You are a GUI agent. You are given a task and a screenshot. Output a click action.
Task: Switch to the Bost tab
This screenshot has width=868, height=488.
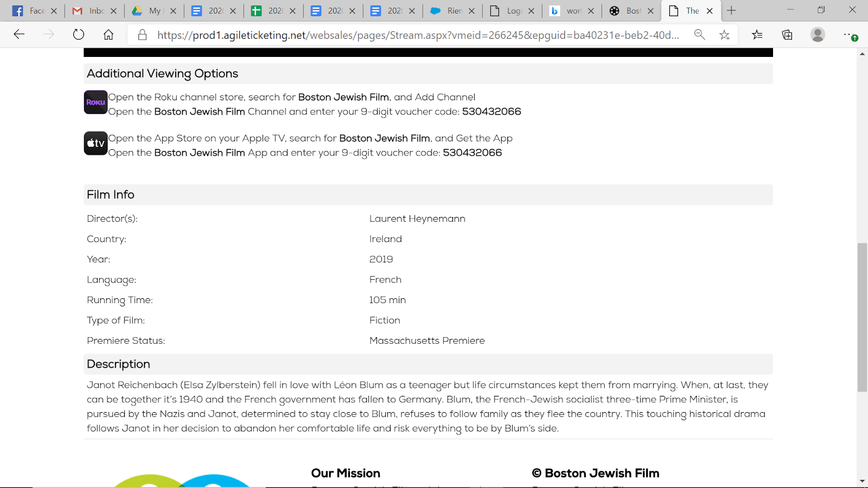coord(625,11)
